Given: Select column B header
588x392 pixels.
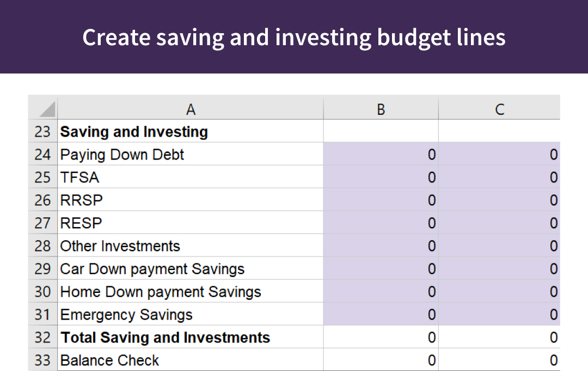Looking at the screenshot, I should [381, 108].
